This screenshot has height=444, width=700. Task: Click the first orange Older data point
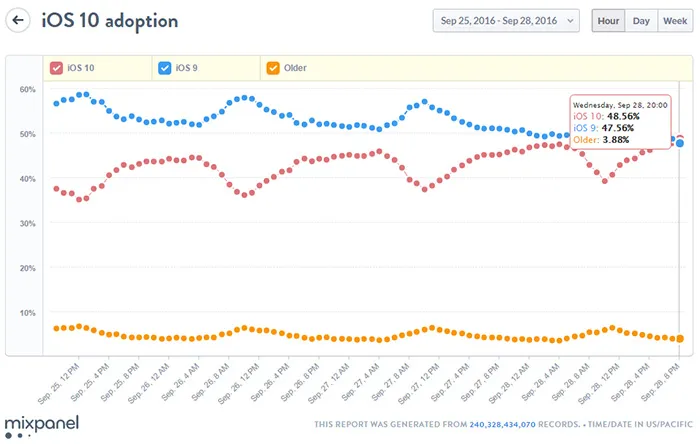(x=56, y=328)
